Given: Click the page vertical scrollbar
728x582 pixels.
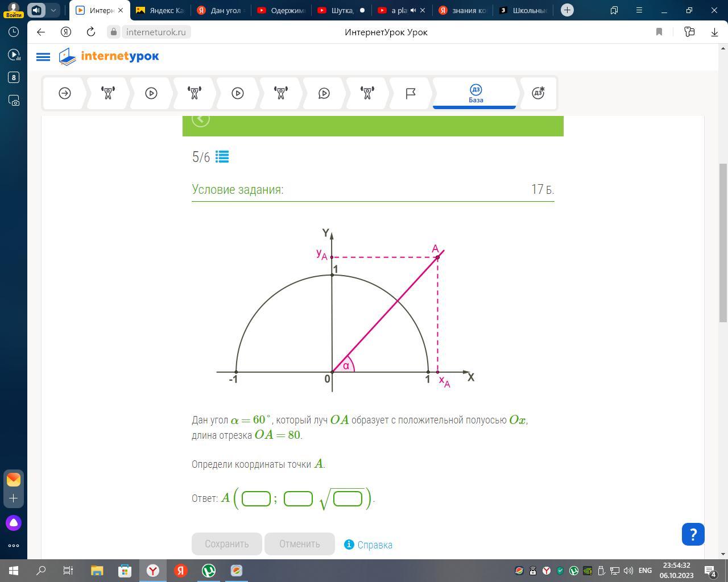Looking at the screenshot, I should [x=723, y=242].
